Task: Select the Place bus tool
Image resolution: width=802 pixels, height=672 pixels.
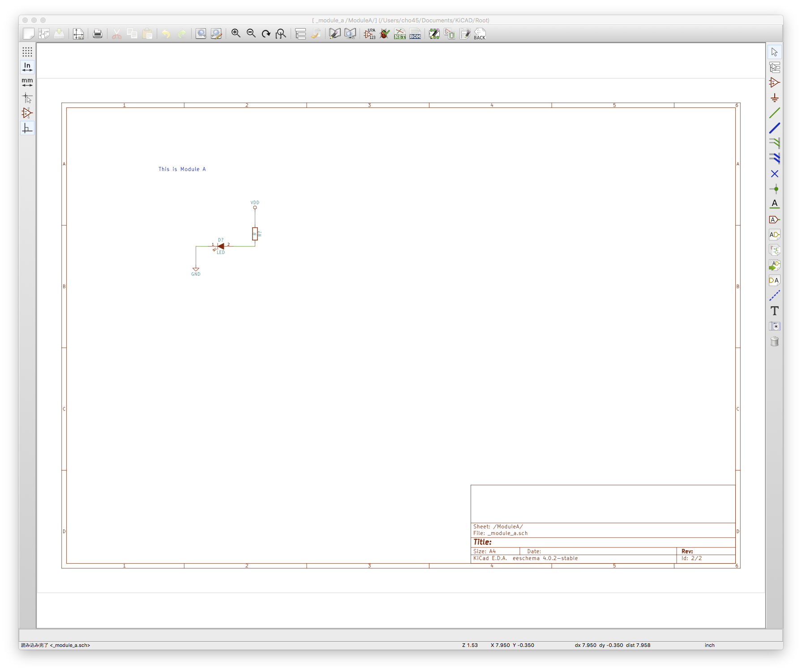Action: pos(774,128)
